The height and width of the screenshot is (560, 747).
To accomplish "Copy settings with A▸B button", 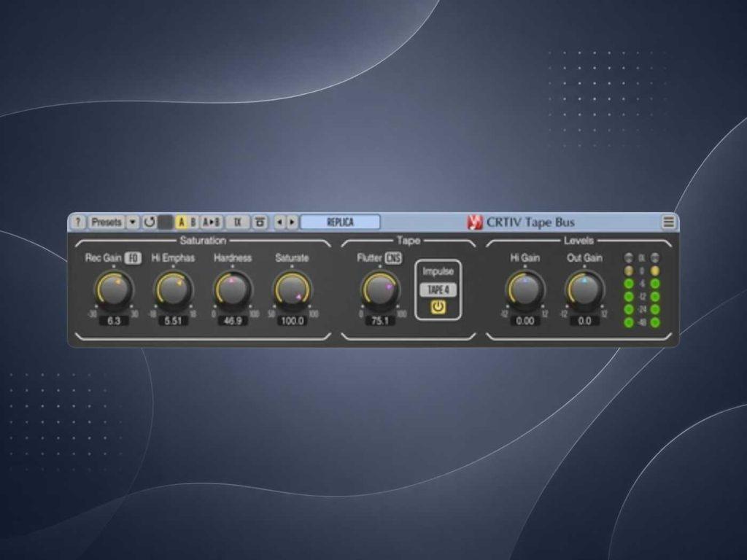I will coord(212,222).
